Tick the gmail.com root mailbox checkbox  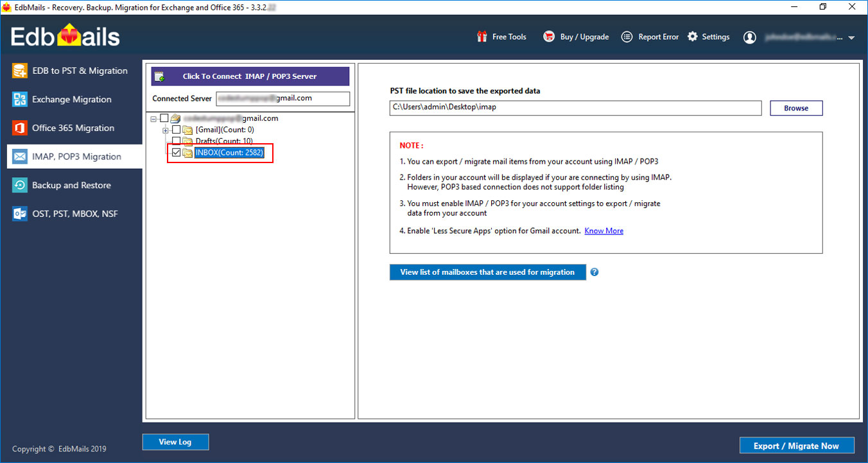tap(164, 118)
